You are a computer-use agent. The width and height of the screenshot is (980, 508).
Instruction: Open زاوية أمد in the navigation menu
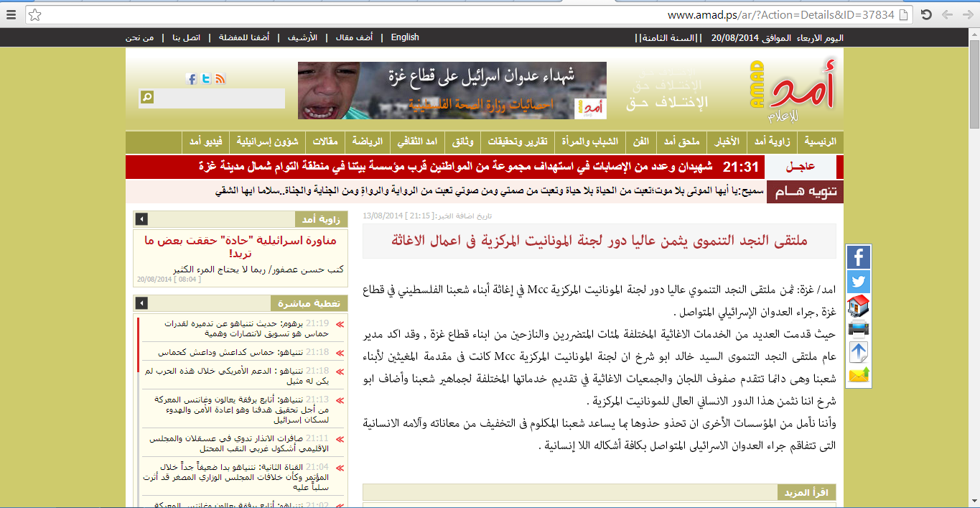tap(773, 142)
